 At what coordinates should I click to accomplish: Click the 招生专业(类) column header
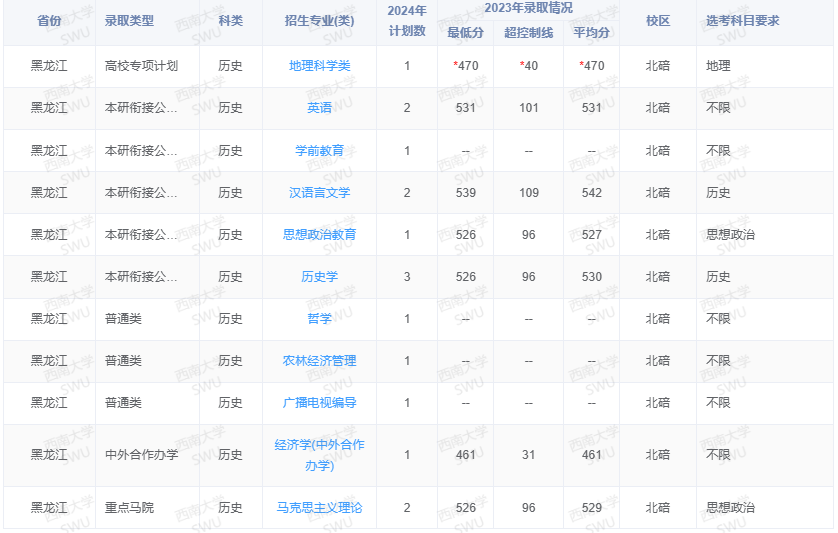[x=319, y=21]
